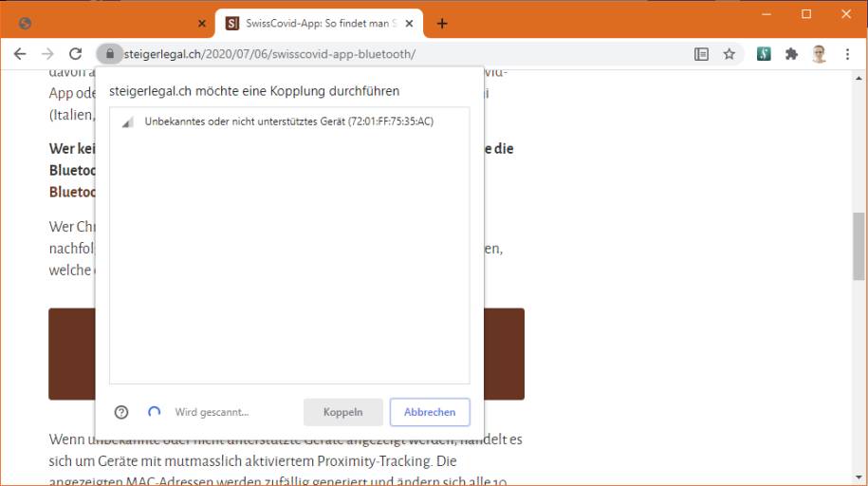Open a new tab with the plus button

pyautogui.click(x=442, y=24)
